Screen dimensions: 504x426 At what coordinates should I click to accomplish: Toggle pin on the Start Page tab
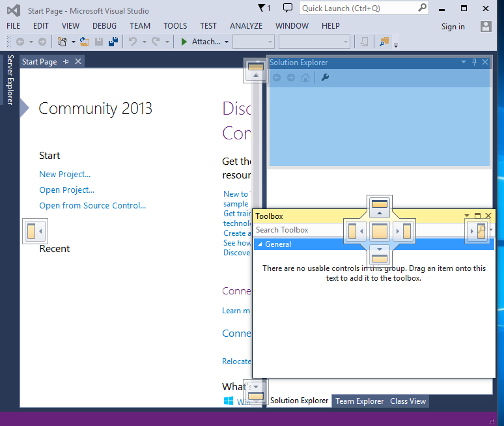[x=66, y=61]
